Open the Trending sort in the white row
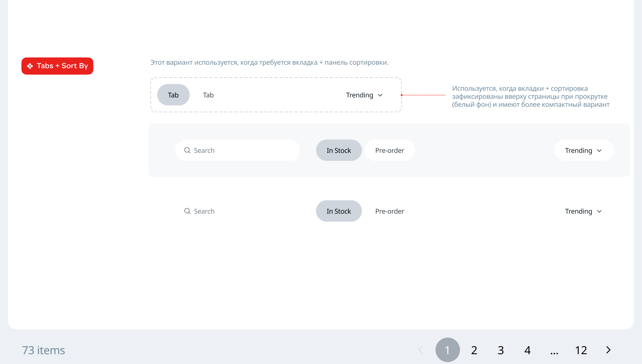Image resolution: width=642 pixels, height=364 pixels. [583, 211]
